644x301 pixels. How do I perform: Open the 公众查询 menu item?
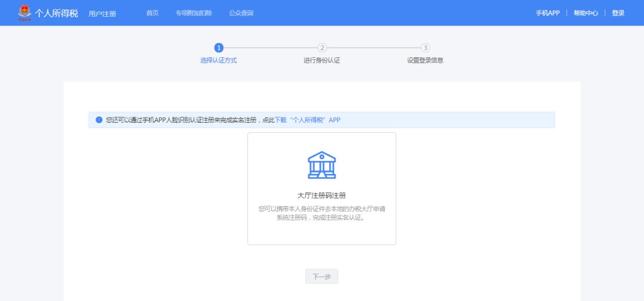point(241,13)
